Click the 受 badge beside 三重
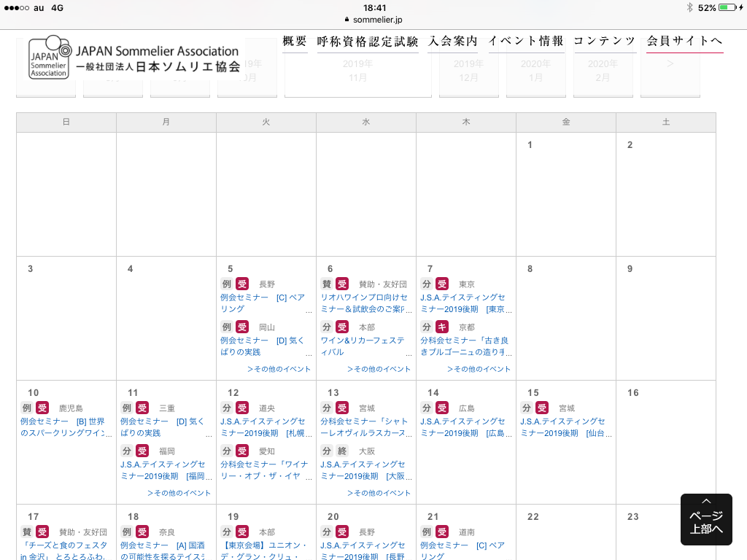 coord(142,408)
